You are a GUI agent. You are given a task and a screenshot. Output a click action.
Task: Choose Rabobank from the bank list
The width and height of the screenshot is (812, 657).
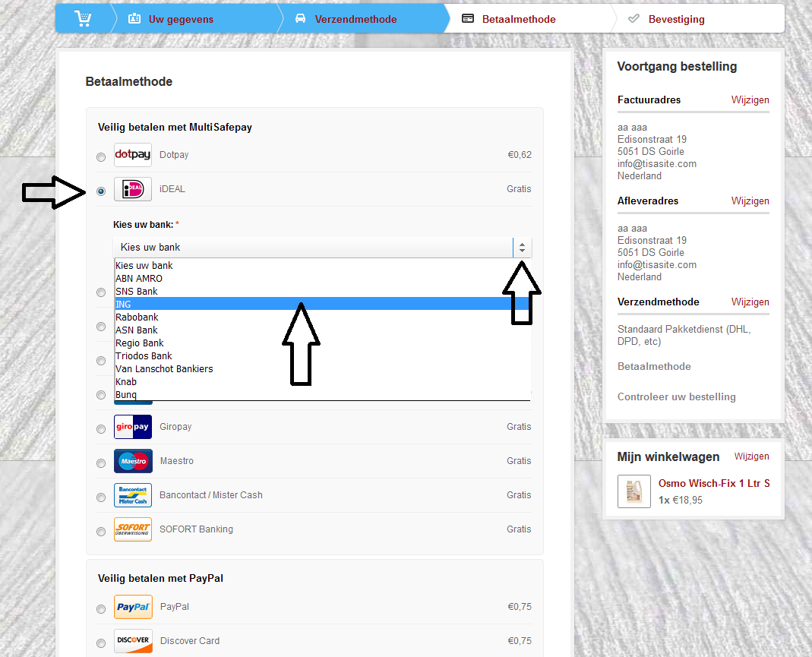pos(323,317)
